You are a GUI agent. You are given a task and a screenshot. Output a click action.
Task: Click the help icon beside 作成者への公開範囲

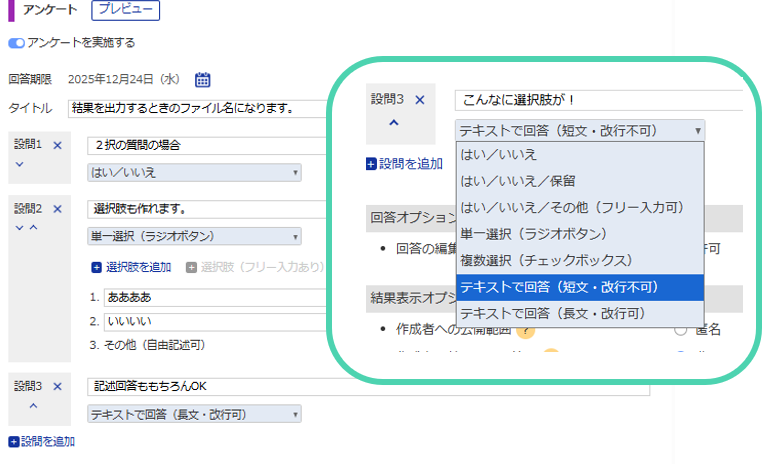[524, 331]
